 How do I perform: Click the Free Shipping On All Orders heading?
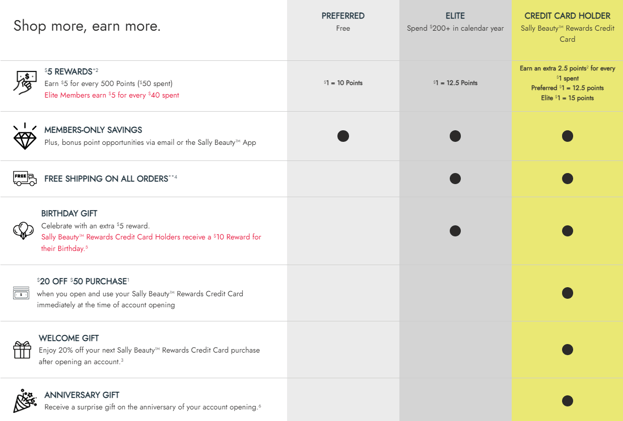point(106,179)
